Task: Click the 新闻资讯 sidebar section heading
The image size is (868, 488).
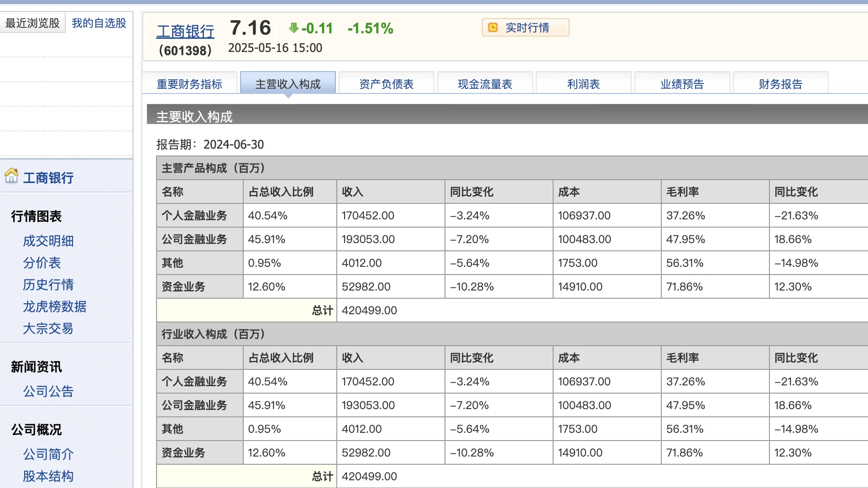Action: click(x=36, y=367)
